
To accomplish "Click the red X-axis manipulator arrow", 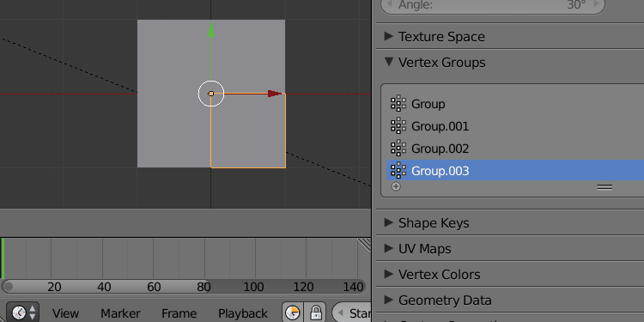I will coord(275,94).
